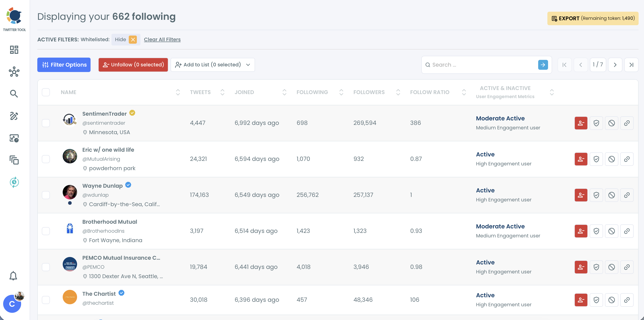The image size is (644, 320).
Task: Open Filter Options
Action: coord(64,65)
